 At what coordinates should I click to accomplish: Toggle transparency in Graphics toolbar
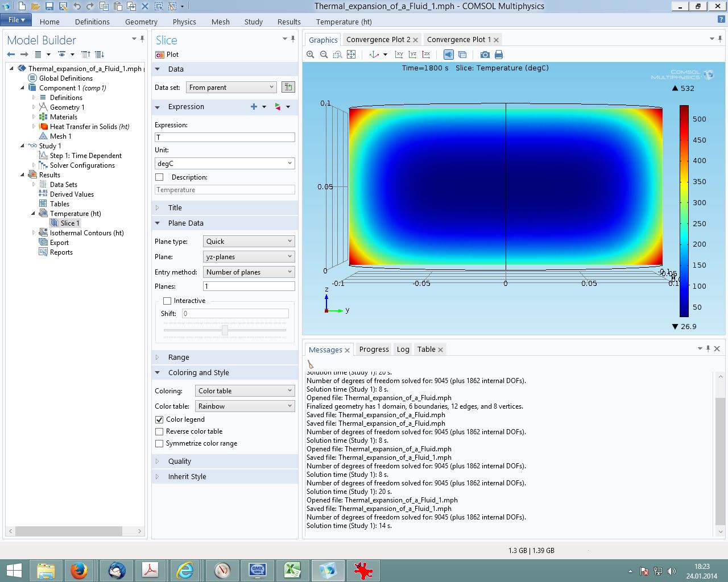[x=462, y=55]
